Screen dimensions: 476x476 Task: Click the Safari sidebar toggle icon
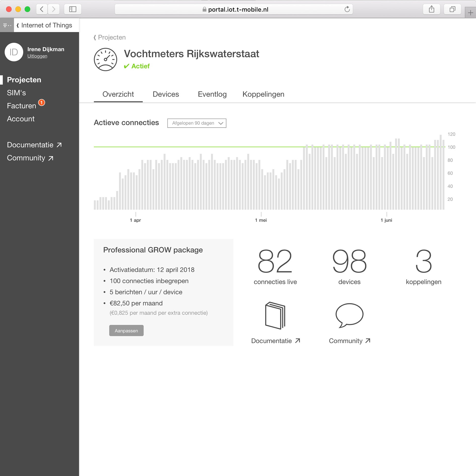point(73,9)
